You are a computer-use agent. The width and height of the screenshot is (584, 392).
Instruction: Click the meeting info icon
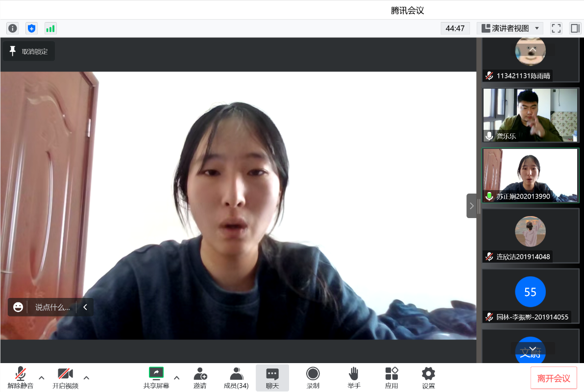pos(13,28)
